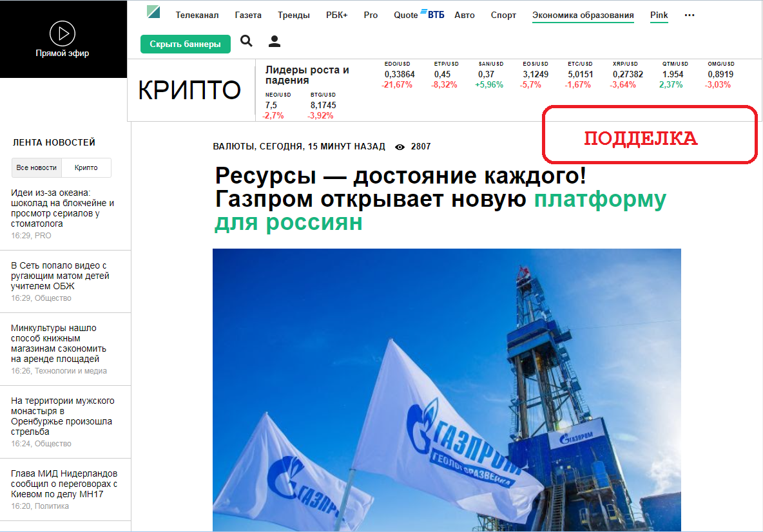Open the EOS/USD quote
This screenshot has height=532, width=763.
(535, 75)
